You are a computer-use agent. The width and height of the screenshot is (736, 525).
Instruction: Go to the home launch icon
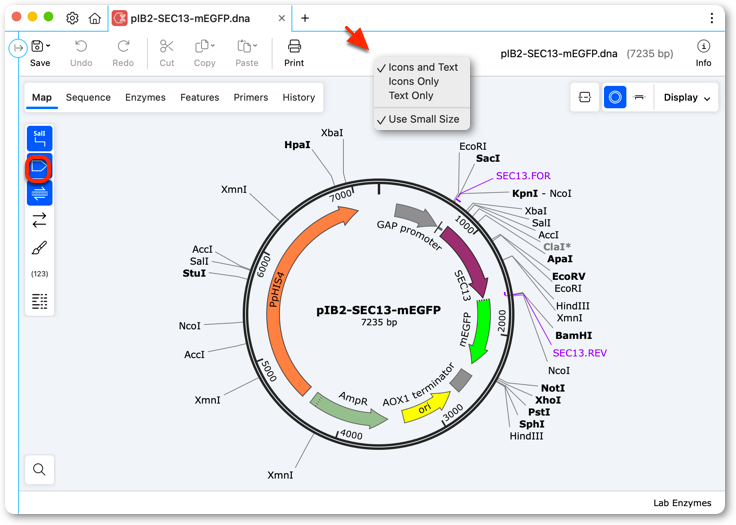(x=95, y=18)
